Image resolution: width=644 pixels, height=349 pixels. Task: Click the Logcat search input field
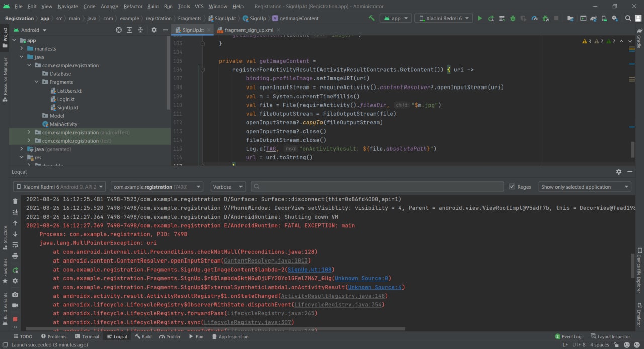pos(377,187)
